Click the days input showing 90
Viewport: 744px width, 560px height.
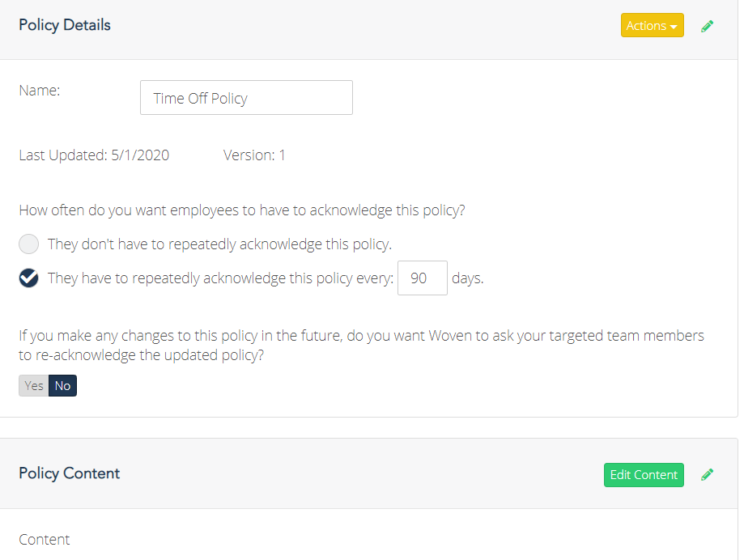(423, 278)
